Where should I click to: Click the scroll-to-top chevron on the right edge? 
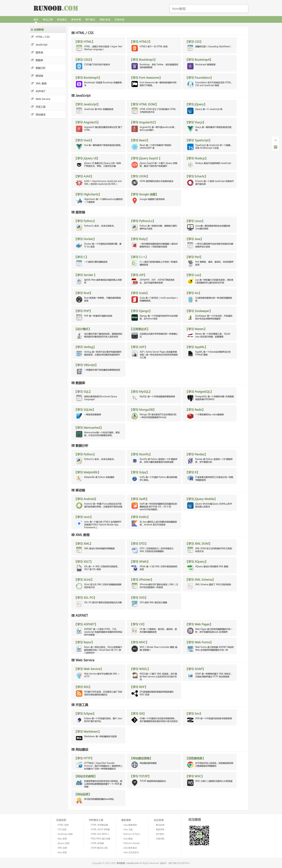(x=275, y=140)
